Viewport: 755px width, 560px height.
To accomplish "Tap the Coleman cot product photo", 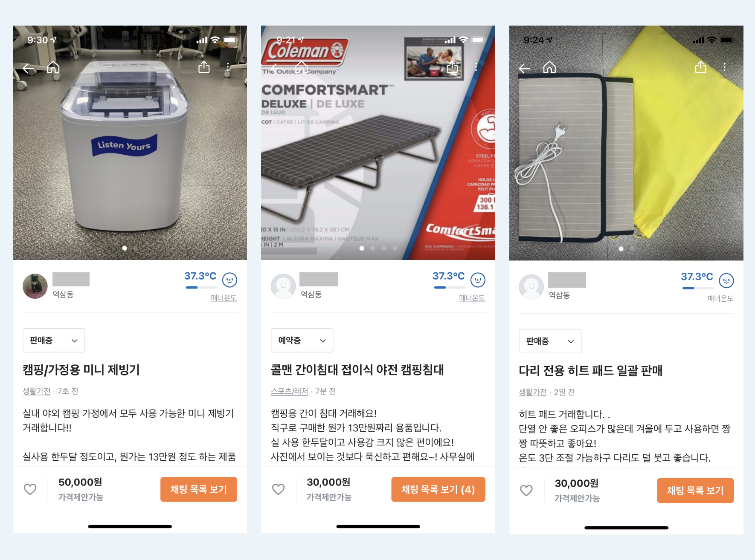I will pyautogui.click(x=378, y=143).
